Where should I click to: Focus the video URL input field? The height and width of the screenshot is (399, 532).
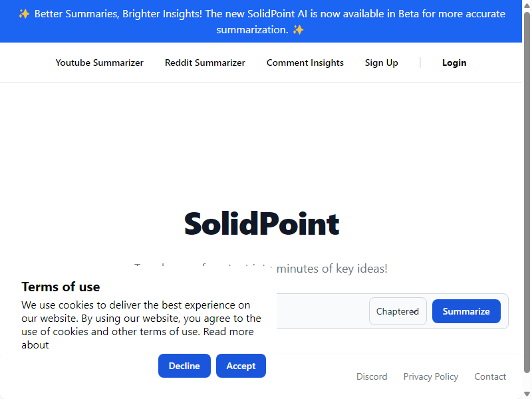click(323, 311)
